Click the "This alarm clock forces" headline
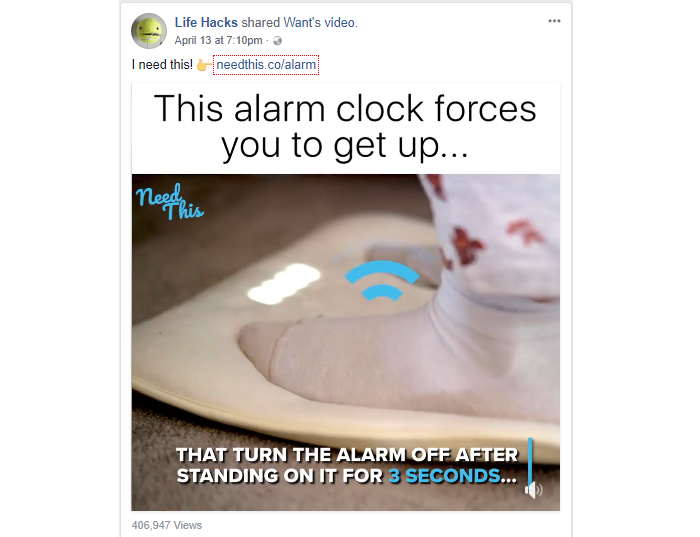The width and height of the screenshot is (700, 537). [x=345, y=108]
